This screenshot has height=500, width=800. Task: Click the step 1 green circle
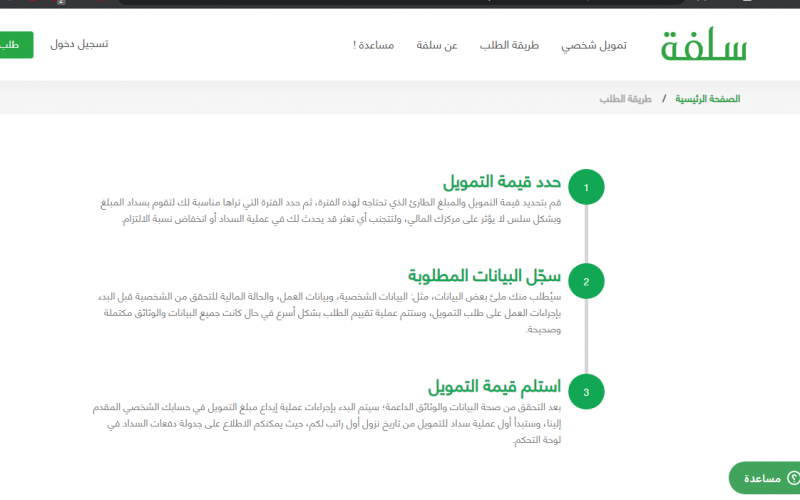pyautogui.click(x=586, y=187)
